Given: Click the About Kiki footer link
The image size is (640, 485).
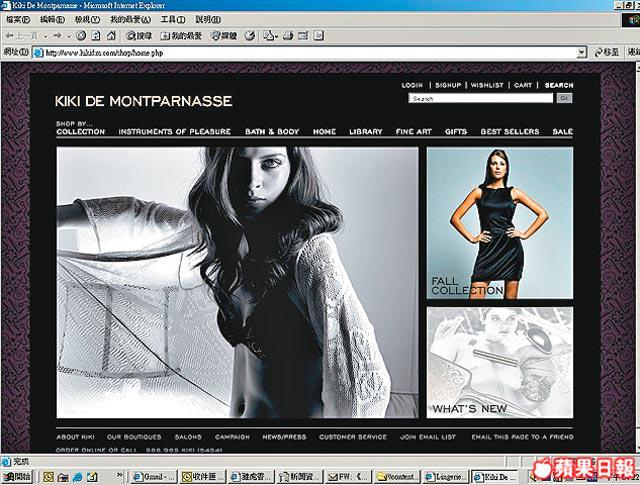Looking at the screenshot, I should pos(76,437).
